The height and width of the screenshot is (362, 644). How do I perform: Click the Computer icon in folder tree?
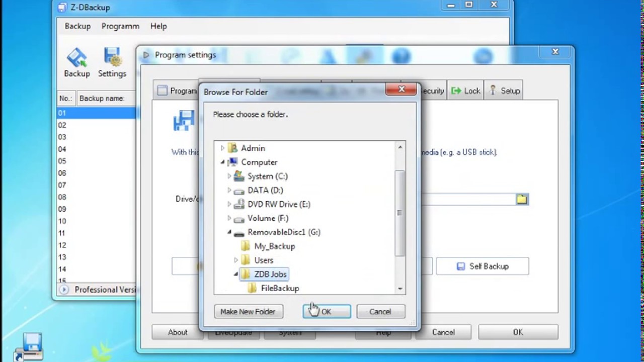[232, 162]
